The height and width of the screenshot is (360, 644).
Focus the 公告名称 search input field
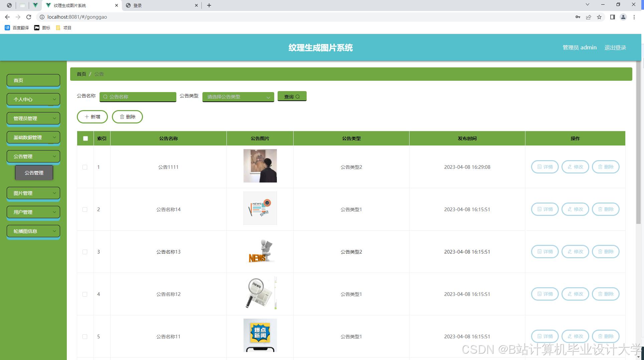(138, 97)
